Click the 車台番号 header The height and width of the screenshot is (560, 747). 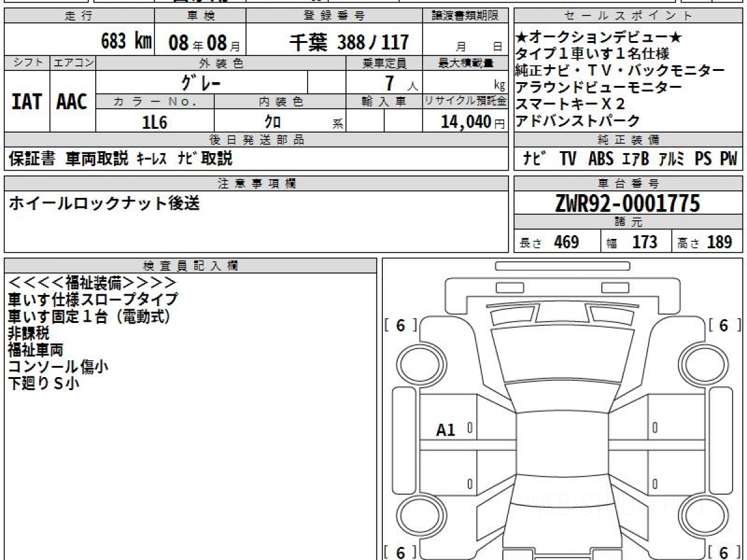(629, 183)
